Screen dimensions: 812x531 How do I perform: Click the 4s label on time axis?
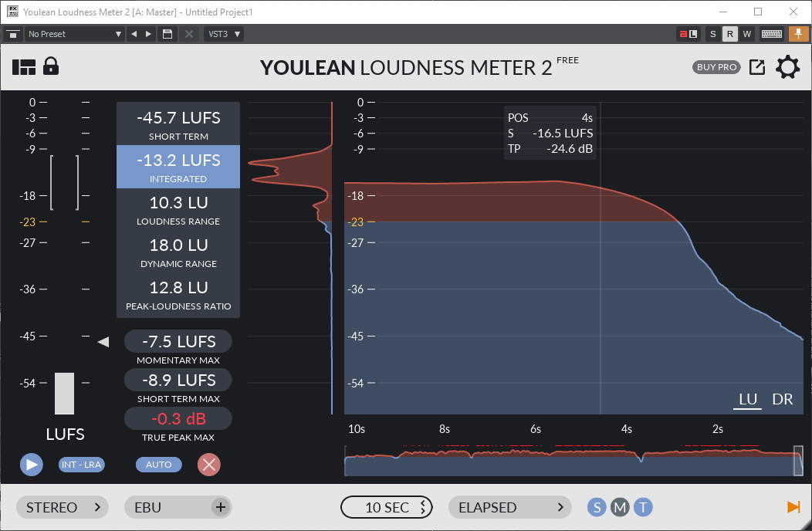[x=627, y=429]
